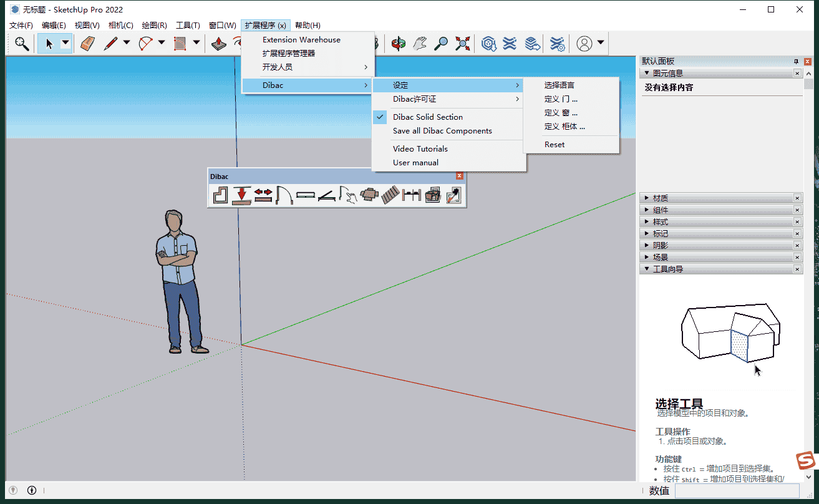Image resolution: width=819 pixels, height=504 pixels.
Task: Click the Search magnifier icon in toolbar
Action: (22, 43)
